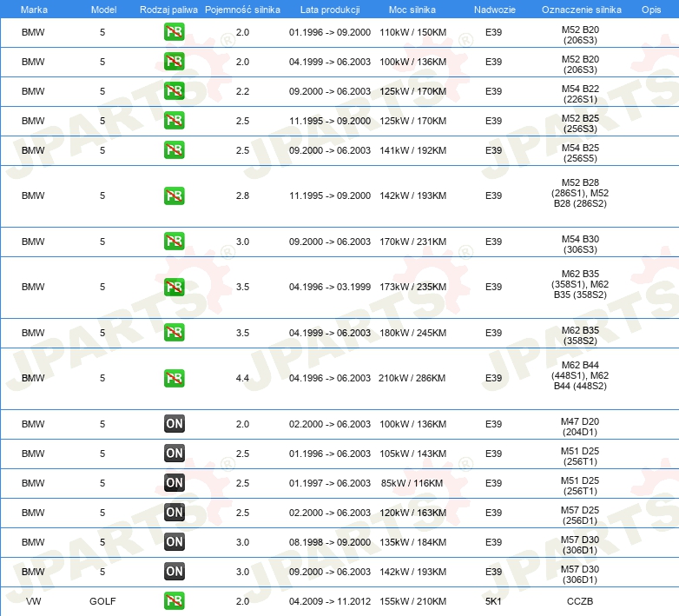Click the petrol icon in the 110kW / 150KM row
This screenshot has width=679, height=616.
pyautogui.click(x=175, y=33)
